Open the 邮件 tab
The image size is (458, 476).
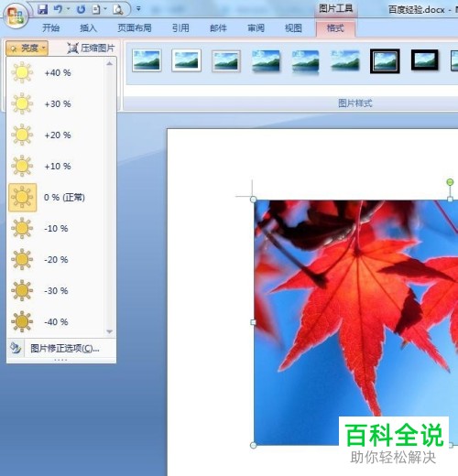[218, 28]
